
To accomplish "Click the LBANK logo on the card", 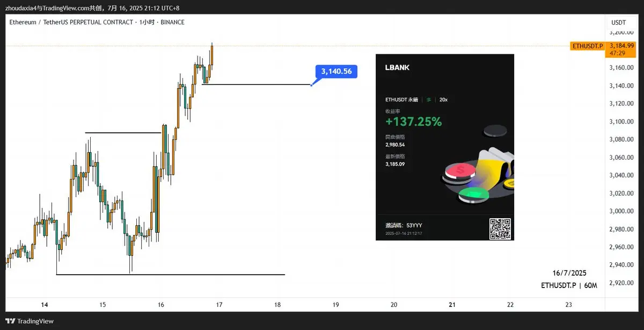I will [x=397, y=68].
